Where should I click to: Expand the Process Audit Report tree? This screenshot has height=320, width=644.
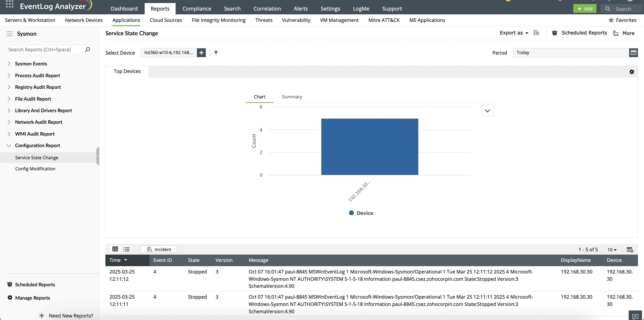(x=9, y=75)
